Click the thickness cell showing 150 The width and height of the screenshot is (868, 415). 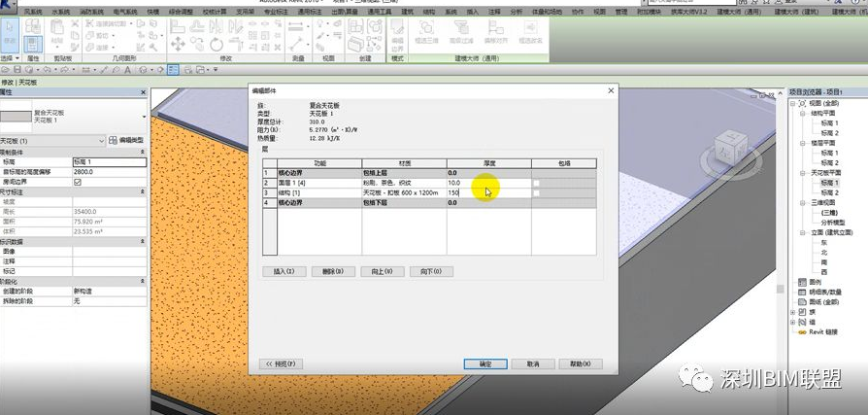488,192
